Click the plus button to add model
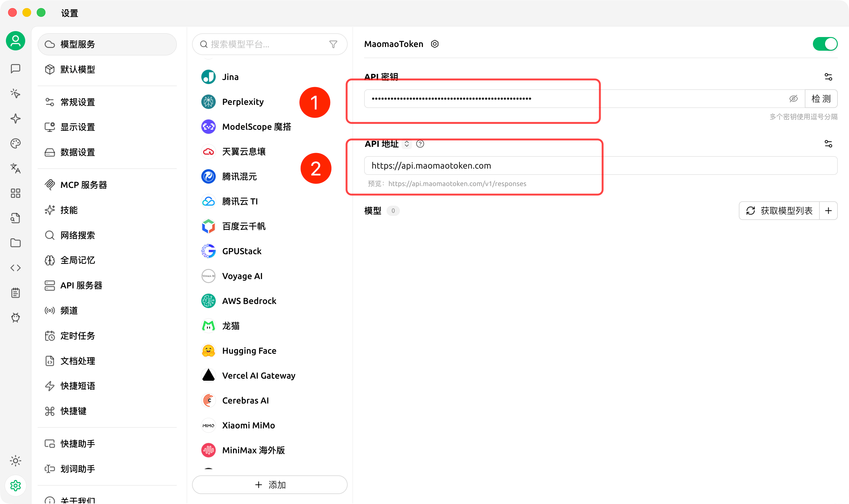 tap(828, 211)
